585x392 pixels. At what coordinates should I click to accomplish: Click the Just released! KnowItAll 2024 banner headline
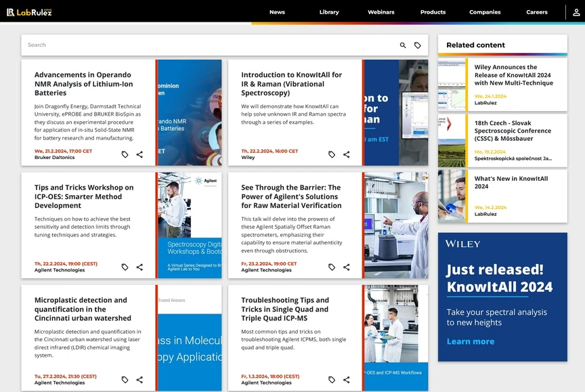click(x=500, y=278)
